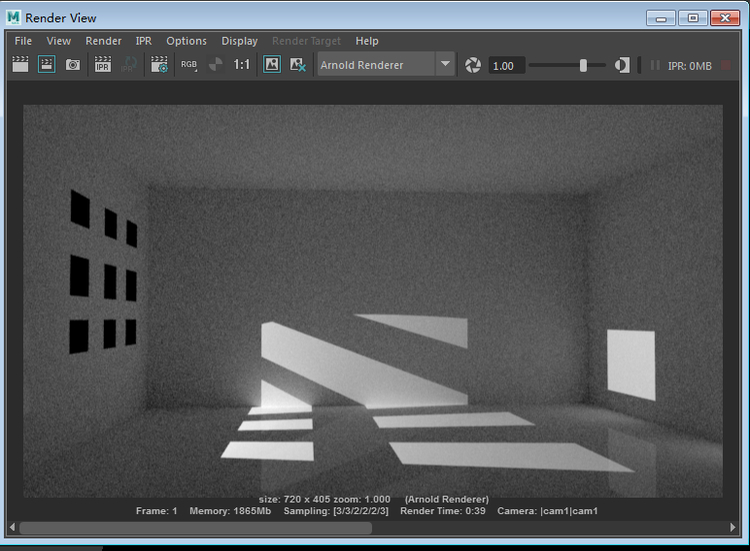Click the Maya logo in the title bar

pyautogui.click(x=13, y=17)
